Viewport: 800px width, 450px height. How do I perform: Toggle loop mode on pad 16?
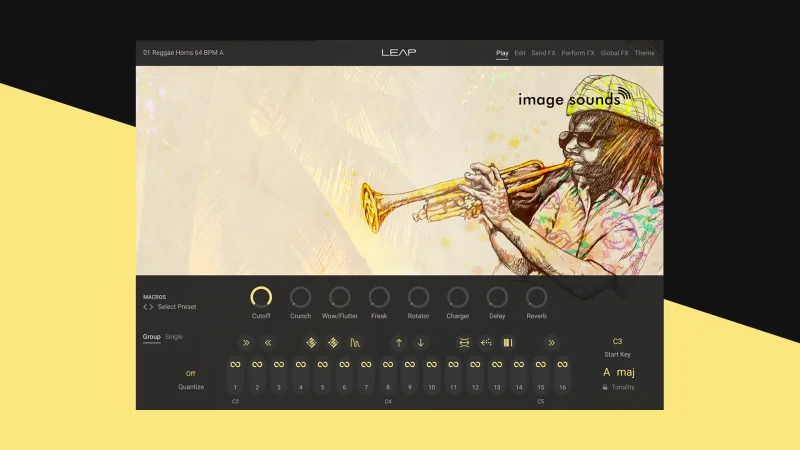[x=562, y=364]
